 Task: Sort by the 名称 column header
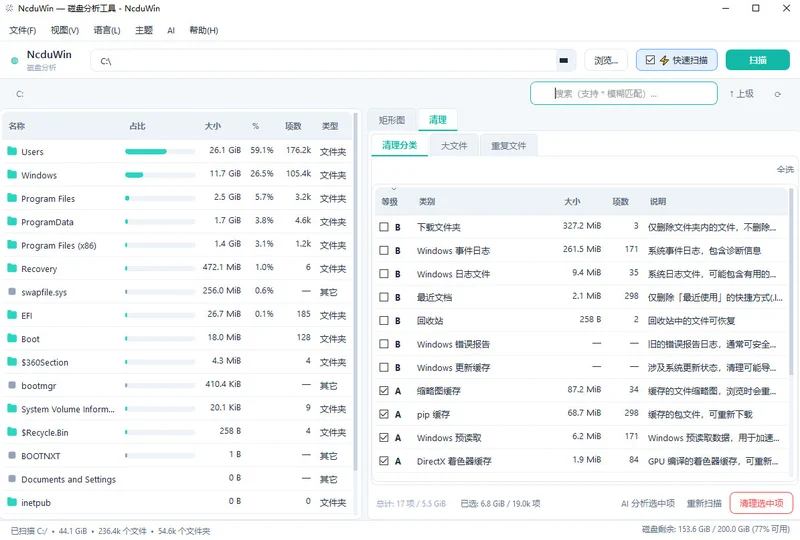tap(17, 126)
